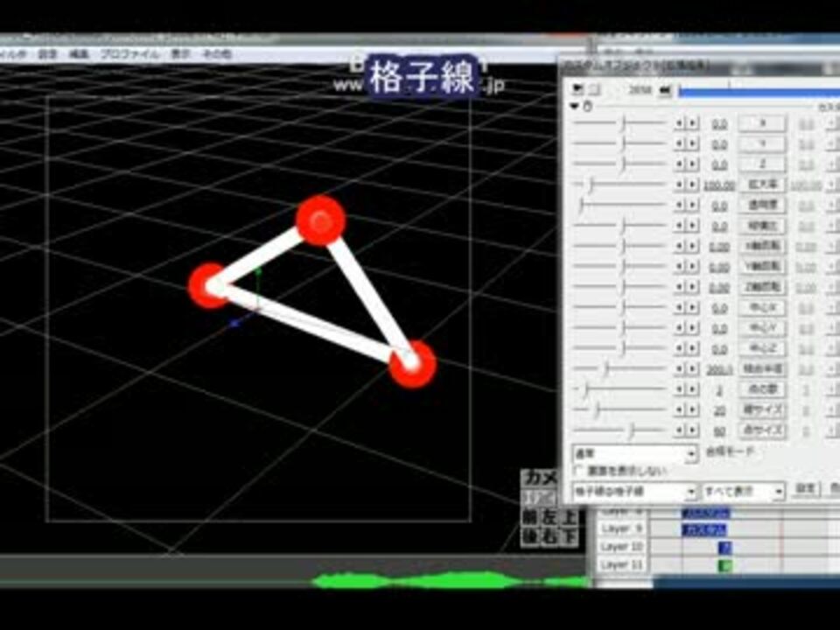Click the 拡大率 slider track
This screenshot has height=630, width=840.
[619, 185]
